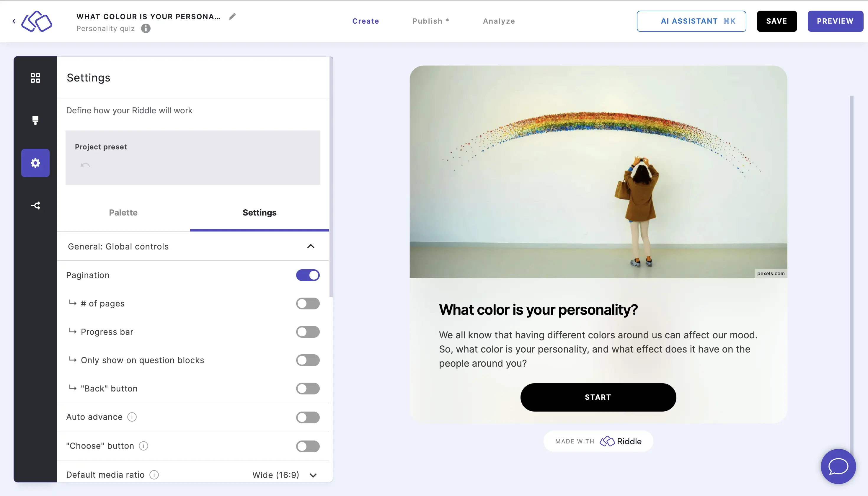Image resolution: width=868 pixels, height=496 pixels.
Task: Switch to the Palette tab
Action: click(x=123, y=212)
